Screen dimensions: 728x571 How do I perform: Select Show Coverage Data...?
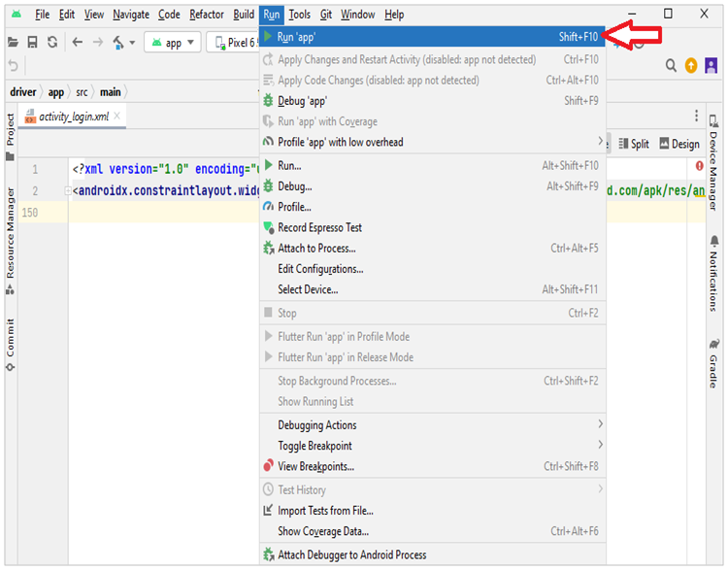pos(433,531)
